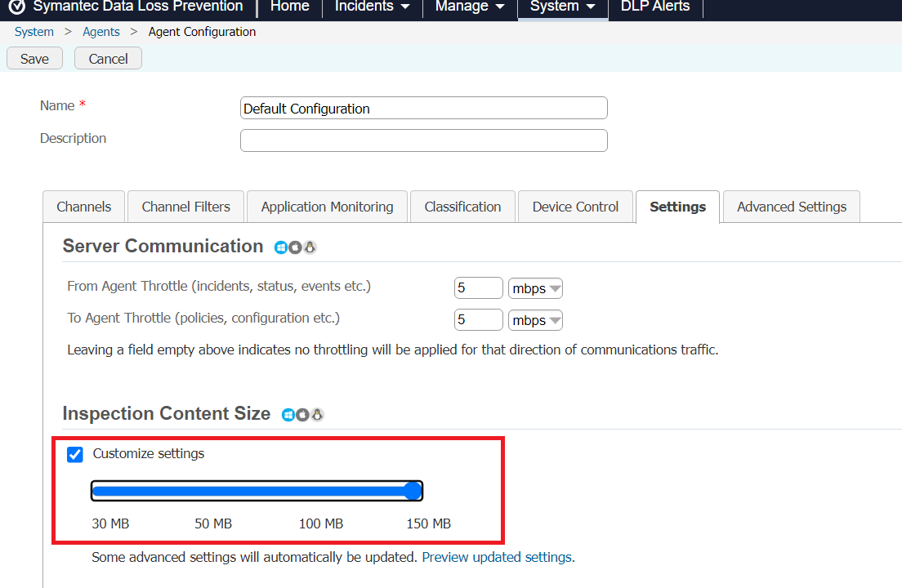Go to the Home menu item

[x=290, y=7]
